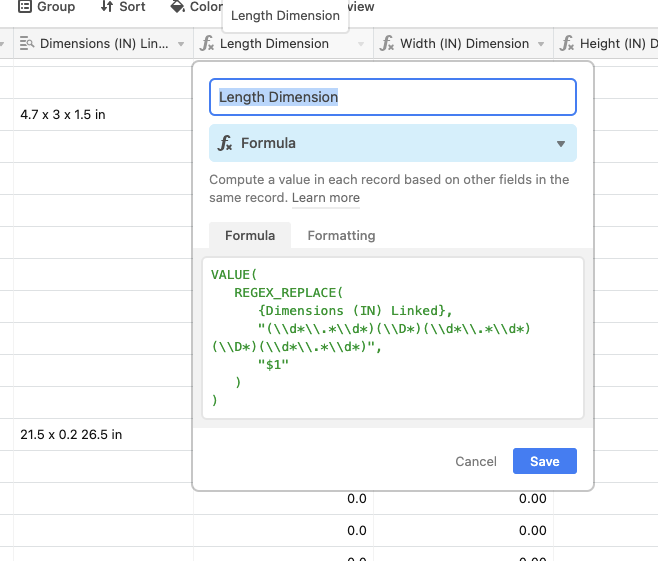Select cell with 4.7 x 3 x 1.5 in

103,115
